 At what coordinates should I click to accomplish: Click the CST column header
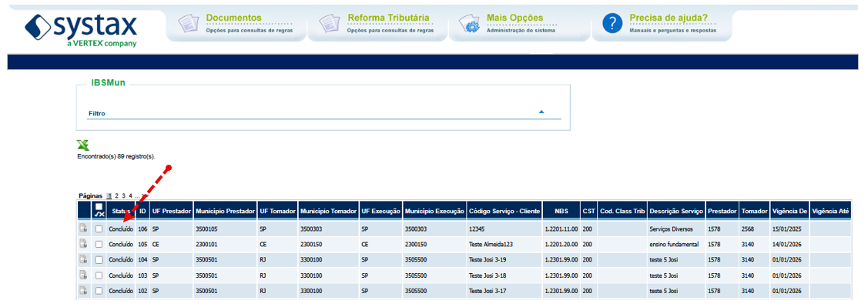[x=588, y=212]
